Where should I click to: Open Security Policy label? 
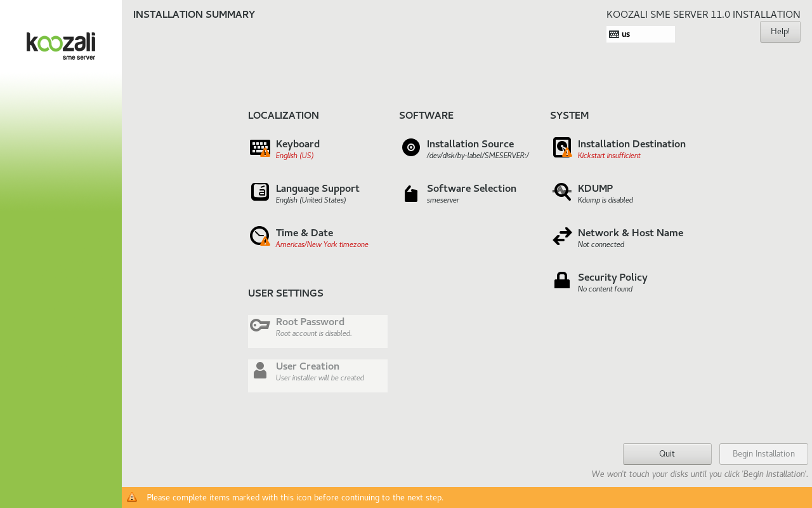click(x=613, y=277)
